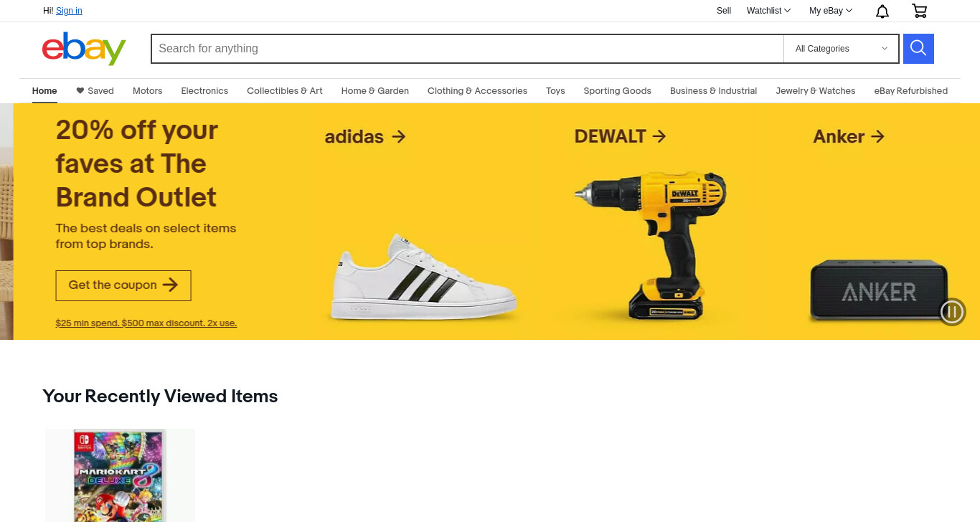Image resolution: width=980 pixels, height=522 pixels.
Task: Open the Sporting Goods category
Action: pyautogui.click(x=617, y=91)
